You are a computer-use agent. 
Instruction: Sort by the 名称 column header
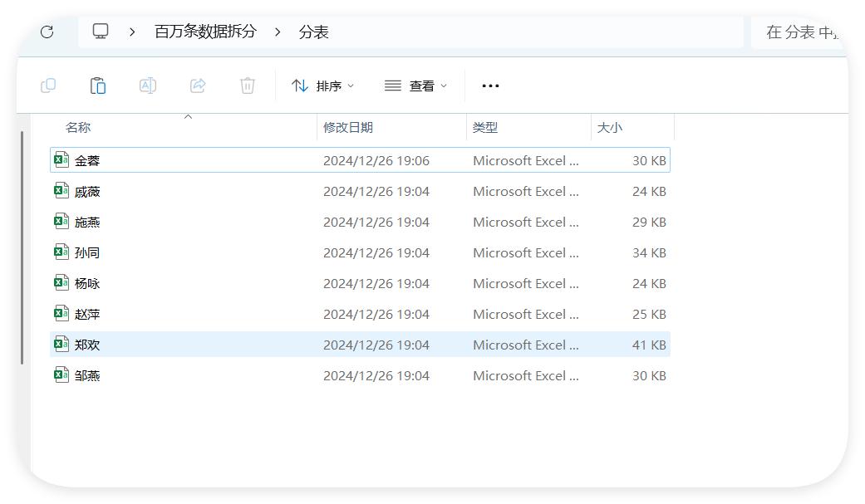coord(78,127)
